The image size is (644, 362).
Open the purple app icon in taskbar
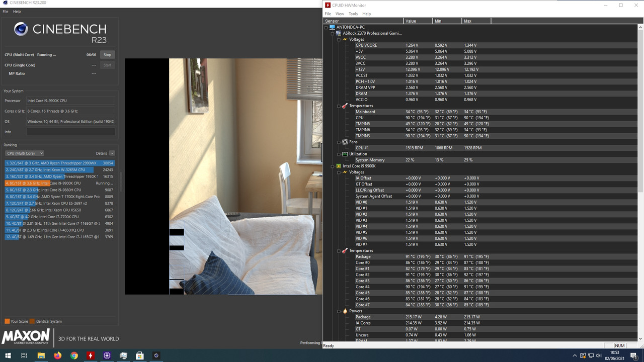(107, 355)
